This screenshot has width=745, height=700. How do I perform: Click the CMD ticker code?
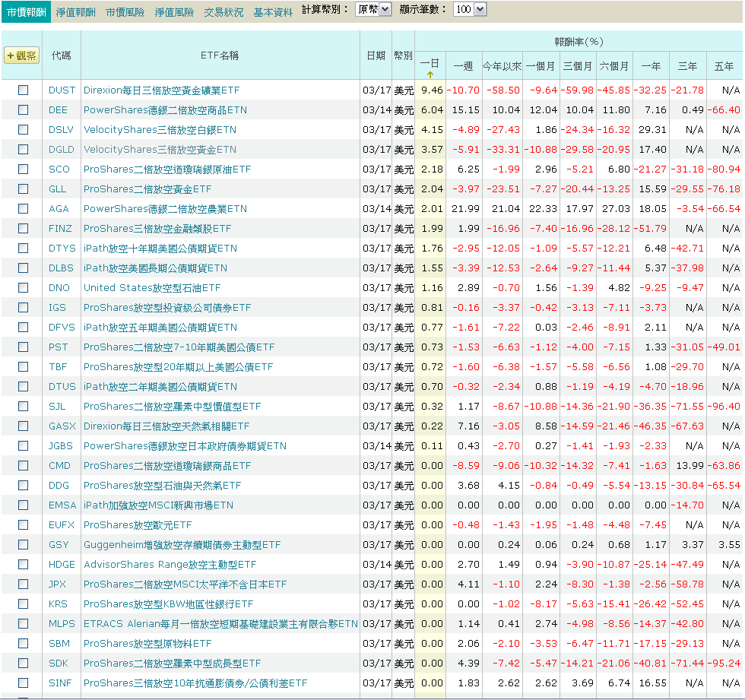[59, 466]
